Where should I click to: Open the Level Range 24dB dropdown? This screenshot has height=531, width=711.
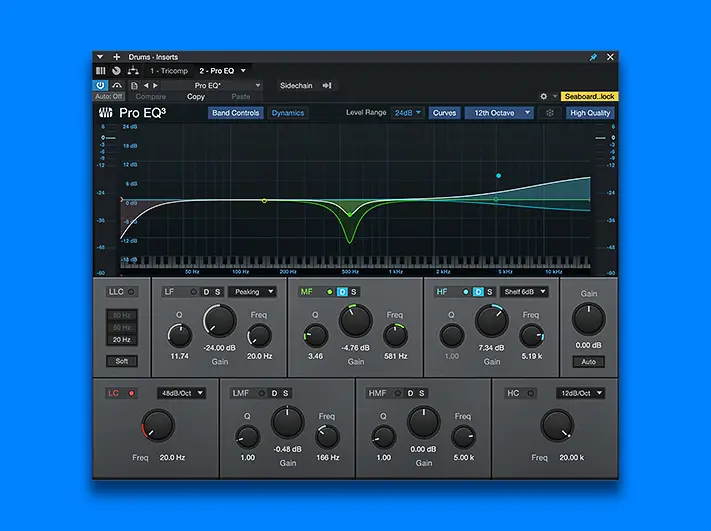click(407, 113)
